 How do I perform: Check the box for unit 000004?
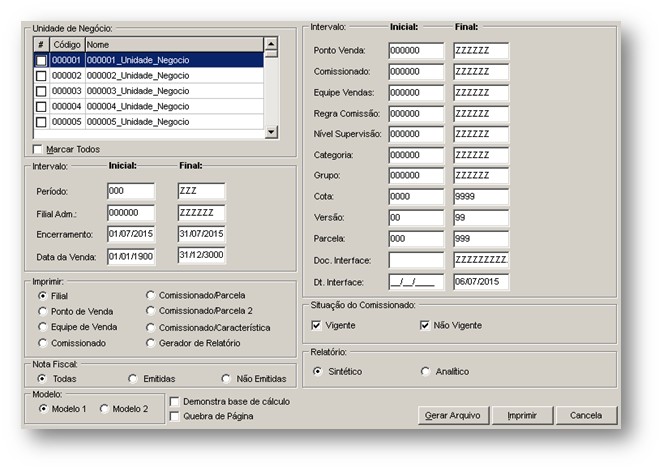pos(41,107)
